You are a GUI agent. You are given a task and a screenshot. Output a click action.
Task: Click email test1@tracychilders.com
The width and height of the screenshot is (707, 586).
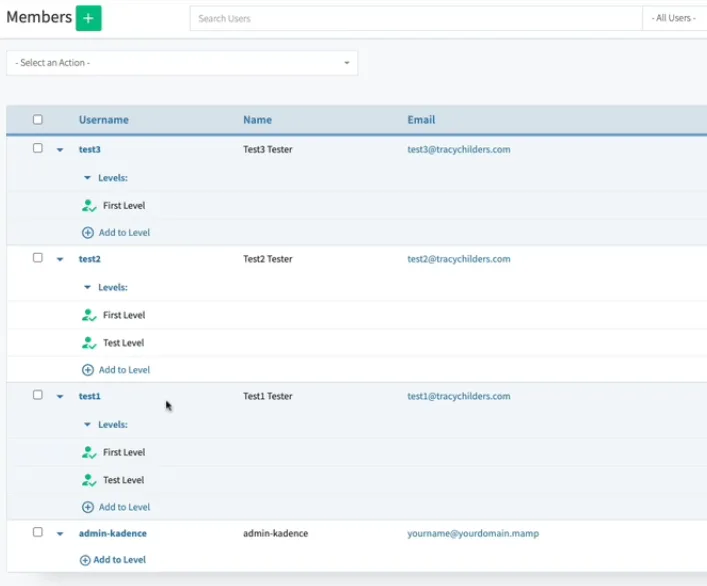pyautogui.click(x=459, y=396)
